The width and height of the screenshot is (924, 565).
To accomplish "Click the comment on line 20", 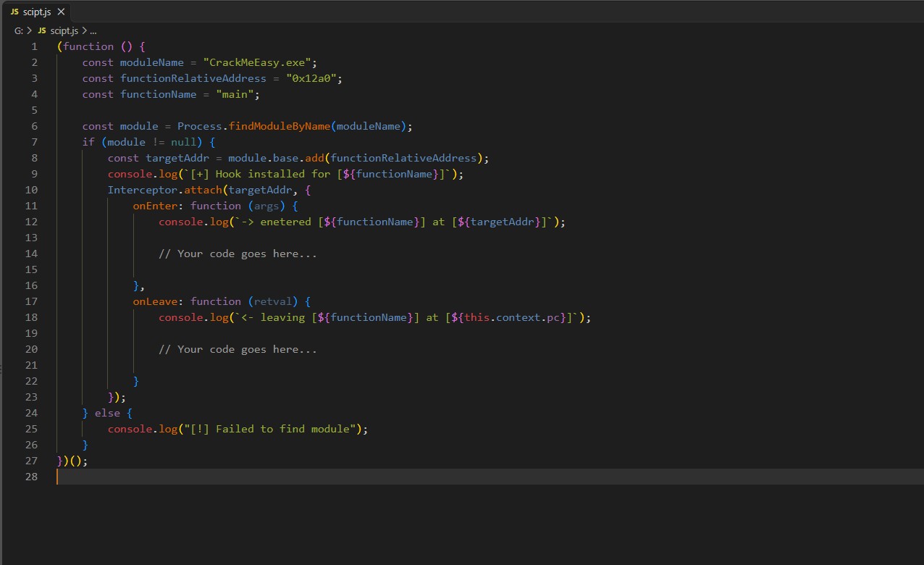I will pos(238,349).
